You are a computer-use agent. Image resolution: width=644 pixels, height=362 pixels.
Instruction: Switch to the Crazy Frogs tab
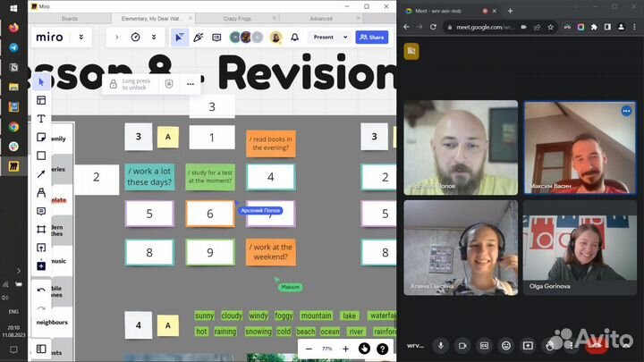point(237,18)
